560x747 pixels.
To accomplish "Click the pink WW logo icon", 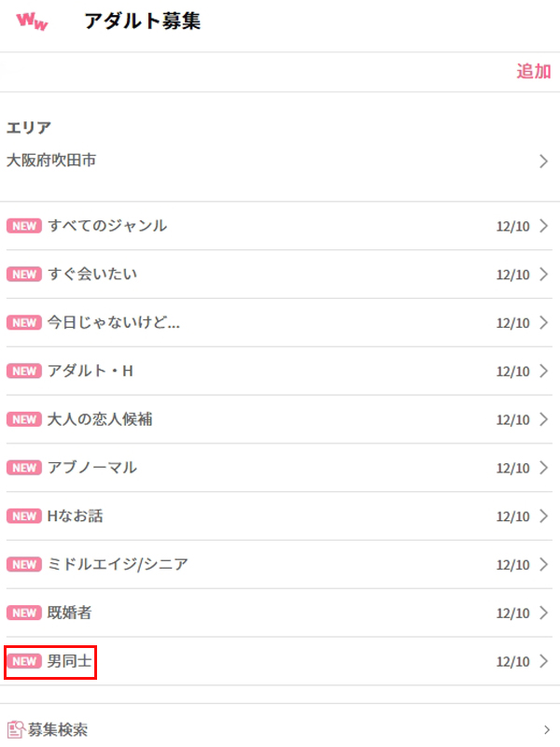I will pos(32,21).
